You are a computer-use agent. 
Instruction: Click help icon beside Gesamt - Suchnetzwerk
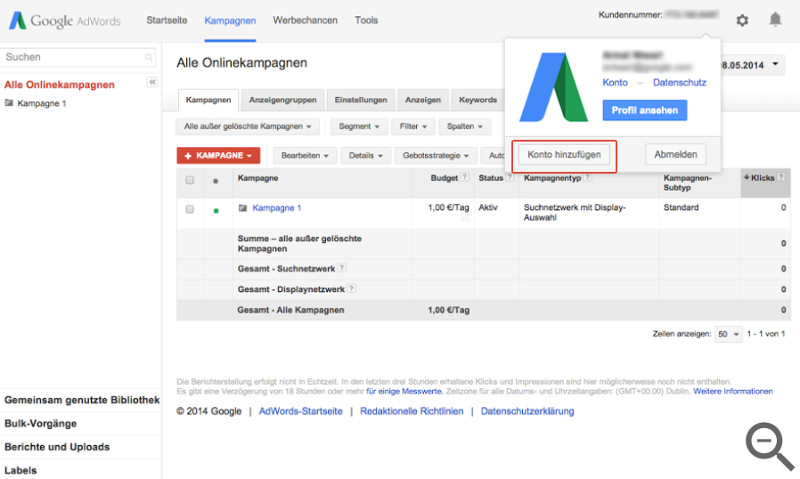[342, 268]
